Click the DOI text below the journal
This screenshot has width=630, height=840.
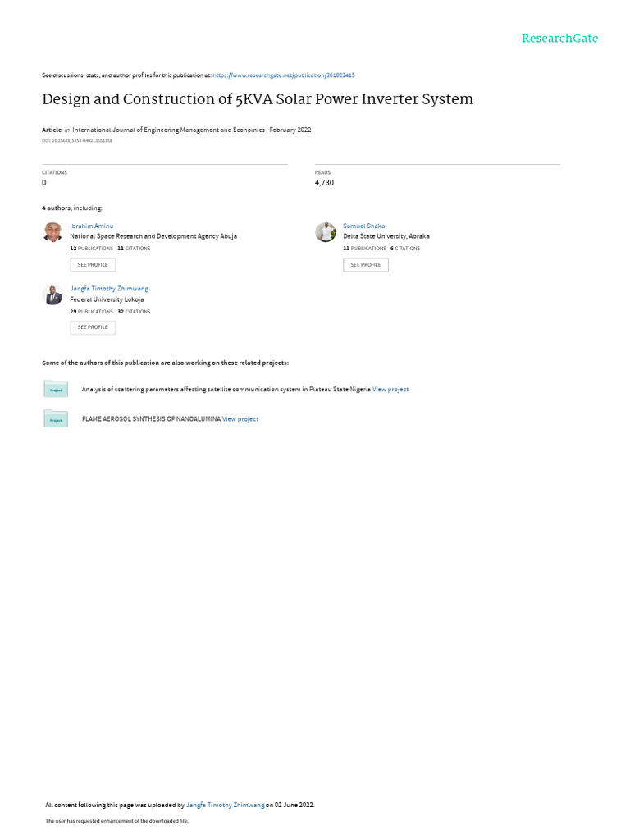click(x=77, y=141)
